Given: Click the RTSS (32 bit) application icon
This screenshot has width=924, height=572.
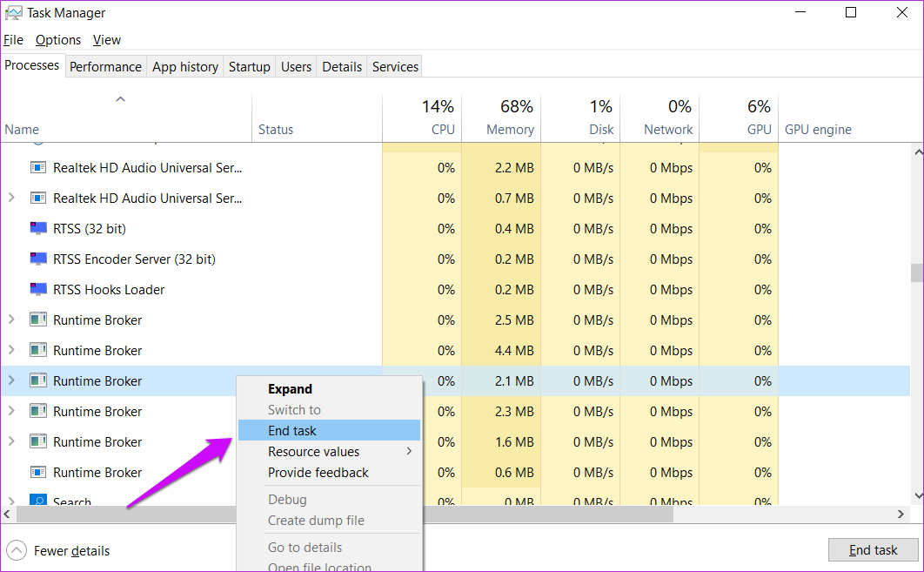Looking at the screenshot, I should click(38, 228).
